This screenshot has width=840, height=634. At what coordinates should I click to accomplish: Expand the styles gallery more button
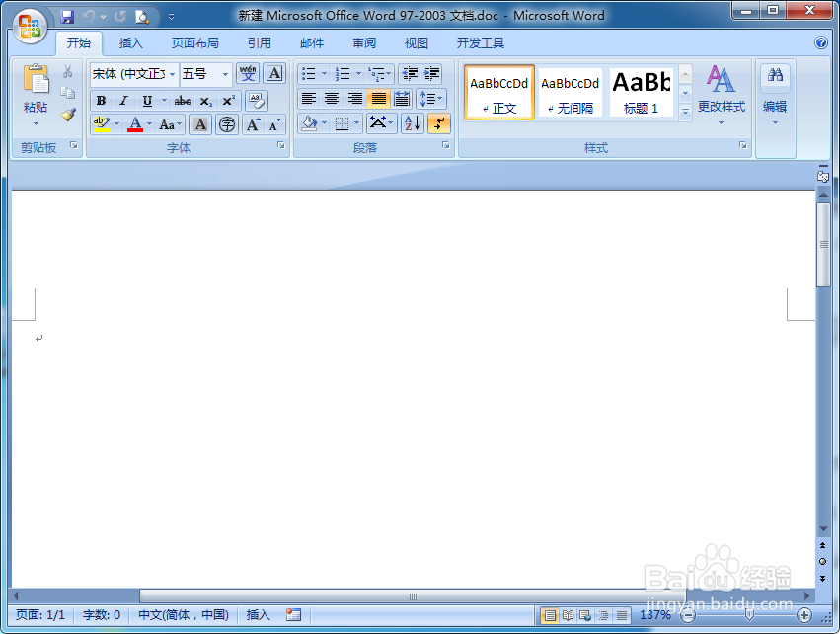(x=685, y=112)
